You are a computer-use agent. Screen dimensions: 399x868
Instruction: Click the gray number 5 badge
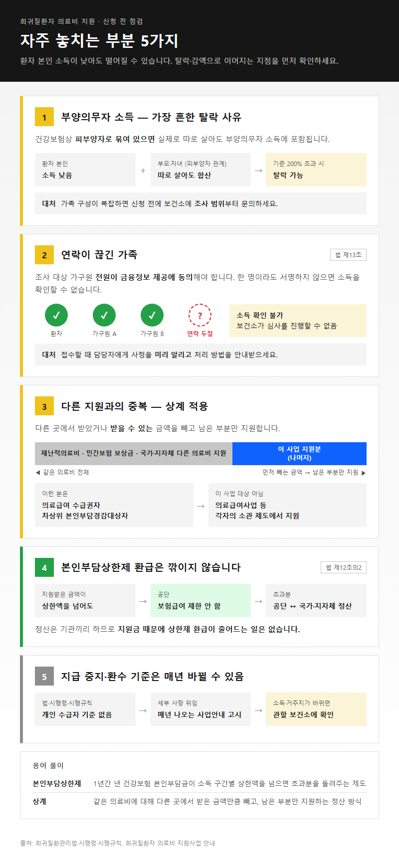coord(44,677)
